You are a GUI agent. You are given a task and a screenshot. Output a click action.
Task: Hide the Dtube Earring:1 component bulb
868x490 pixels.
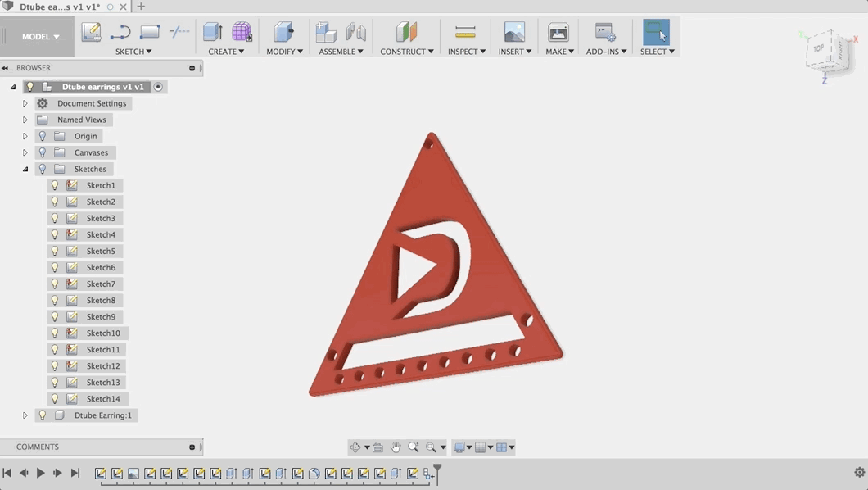(x=43, y=415)
